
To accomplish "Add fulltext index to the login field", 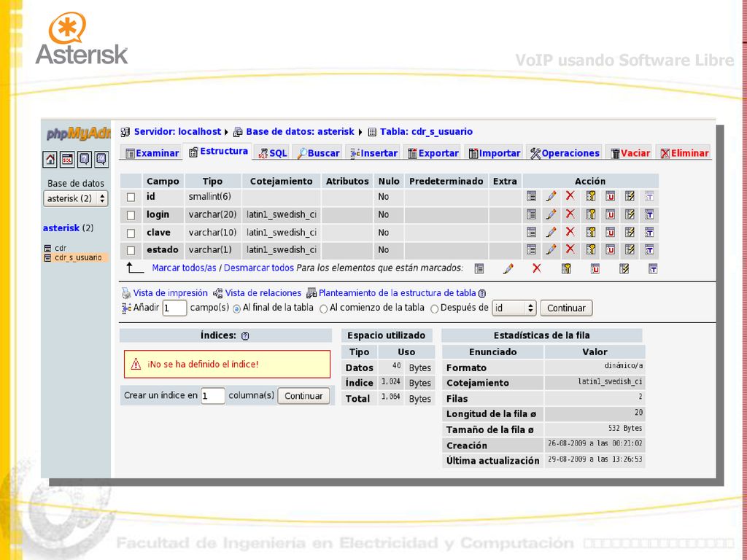I will [x=649, y=214].
